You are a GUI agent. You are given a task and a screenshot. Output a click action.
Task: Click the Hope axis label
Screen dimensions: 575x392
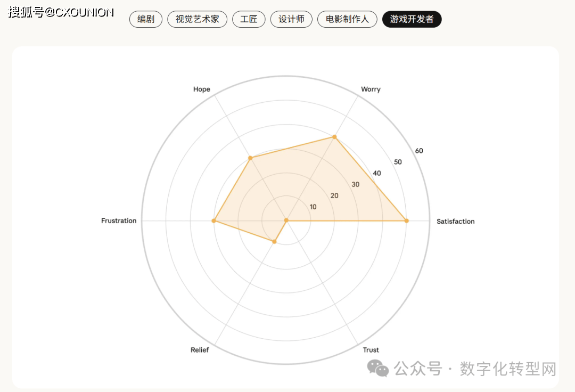pyautogui.click(x=202, y=89)
